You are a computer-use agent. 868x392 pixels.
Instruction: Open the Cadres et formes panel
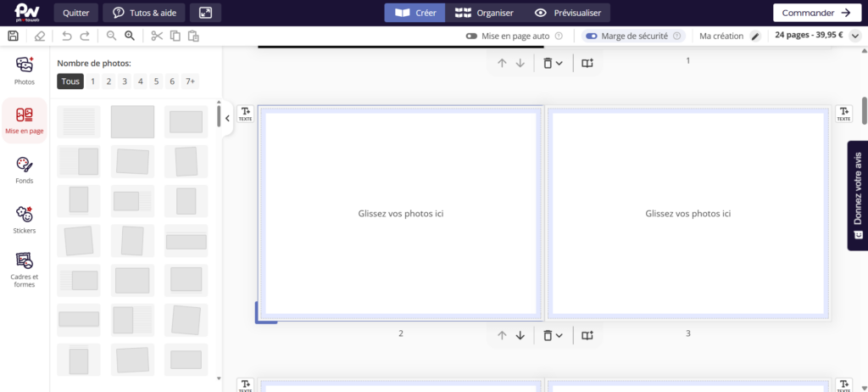click(25, 270)
